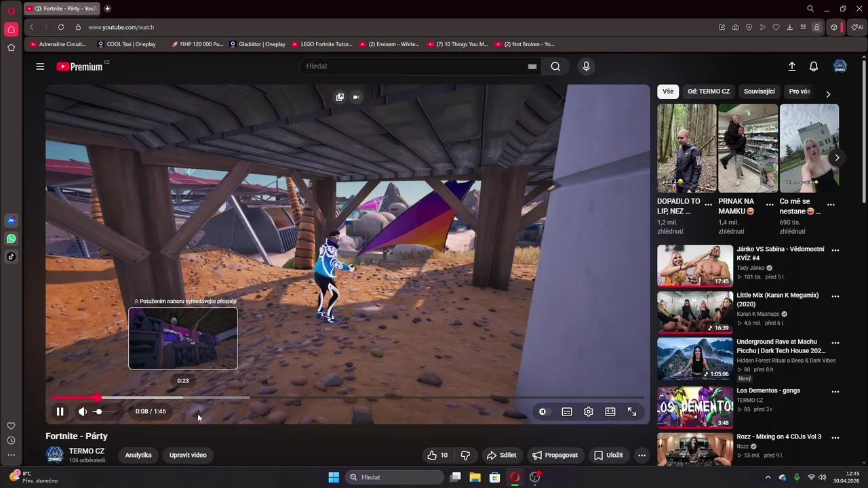Dislike the video with thumbs down
Screen dimensions: 868x488
pyautogui.click(x=465, y=455)
